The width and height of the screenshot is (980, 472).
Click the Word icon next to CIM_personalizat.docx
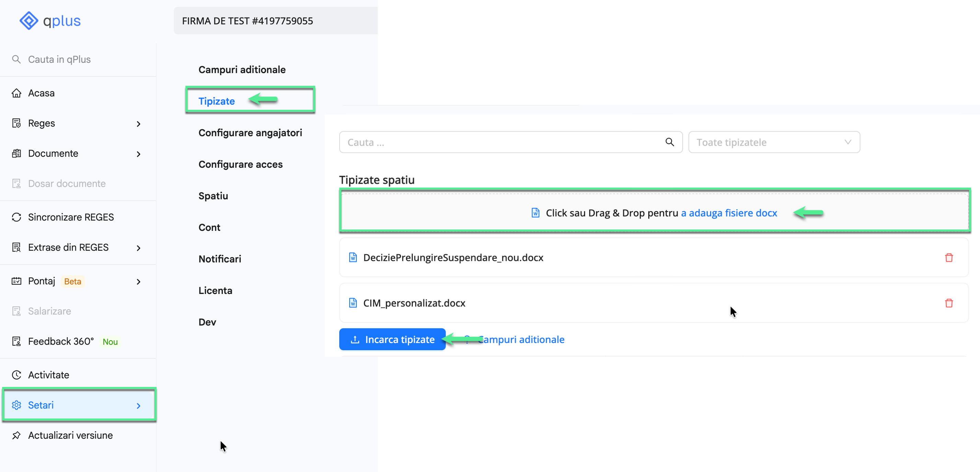353,303
